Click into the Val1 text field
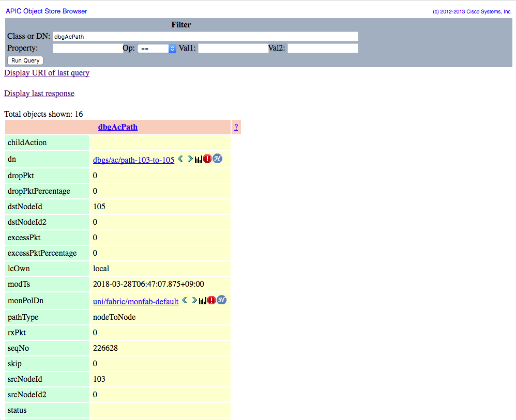This screenshot has height=420, width=516. (x=233, y=48)
